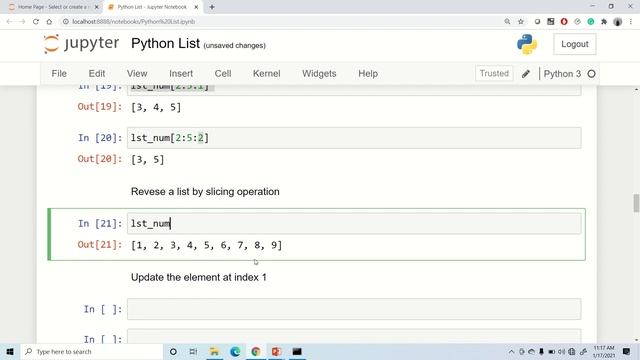Open Cortana circle on taskbar
Image resolution: width=640 pixels, height=360 pixels.
(x=173, y=351)
